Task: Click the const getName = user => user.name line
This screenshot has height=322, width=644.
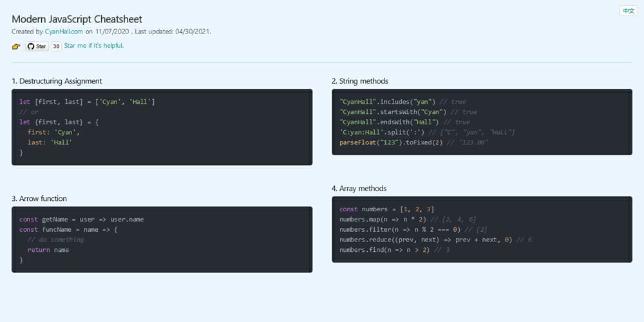Action: pyautogui.click(x=82, y=220)
